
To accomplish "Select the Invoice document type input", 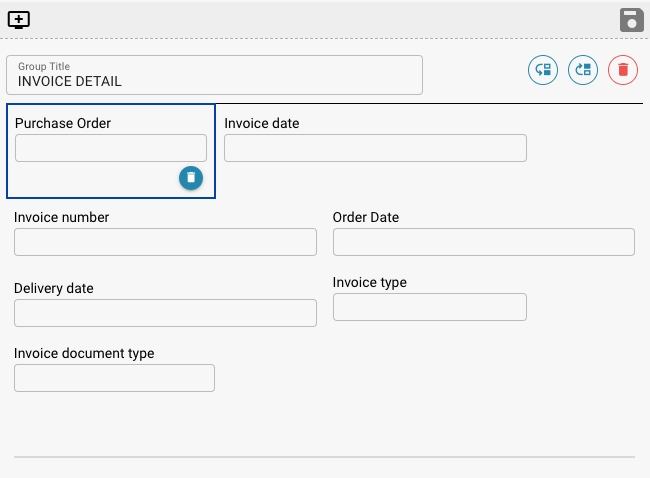I will point(114,378).
